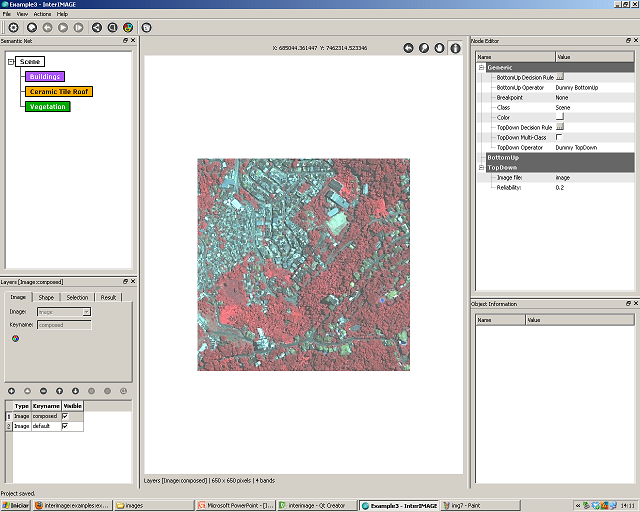Click the back arrow icon above the map
The height and width of the screenshot is (512, 640).
(x=408, y=47)
